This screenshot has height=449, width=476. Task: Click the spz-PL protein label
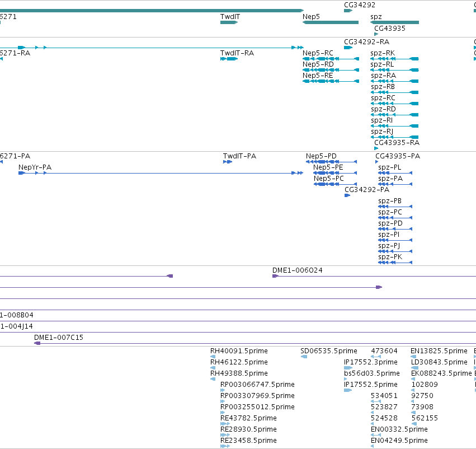click(x=389, y=167)
